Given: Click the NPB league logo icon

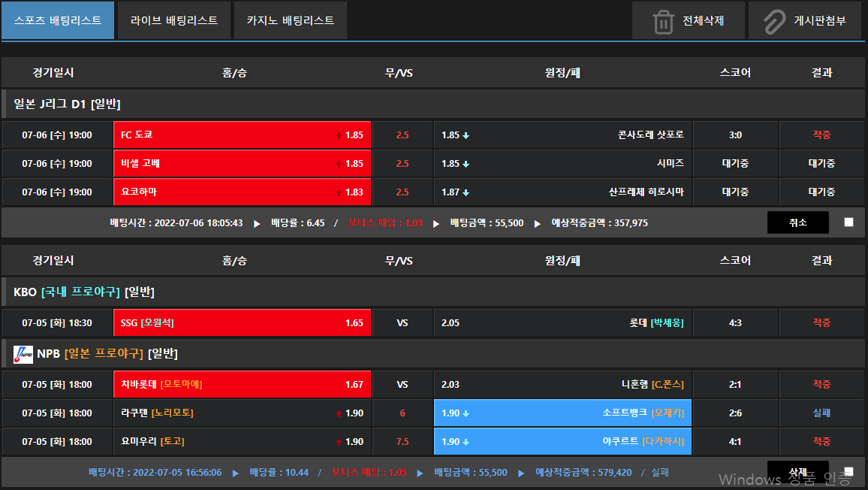Looking at the screenshot, I should coord(23,353).
